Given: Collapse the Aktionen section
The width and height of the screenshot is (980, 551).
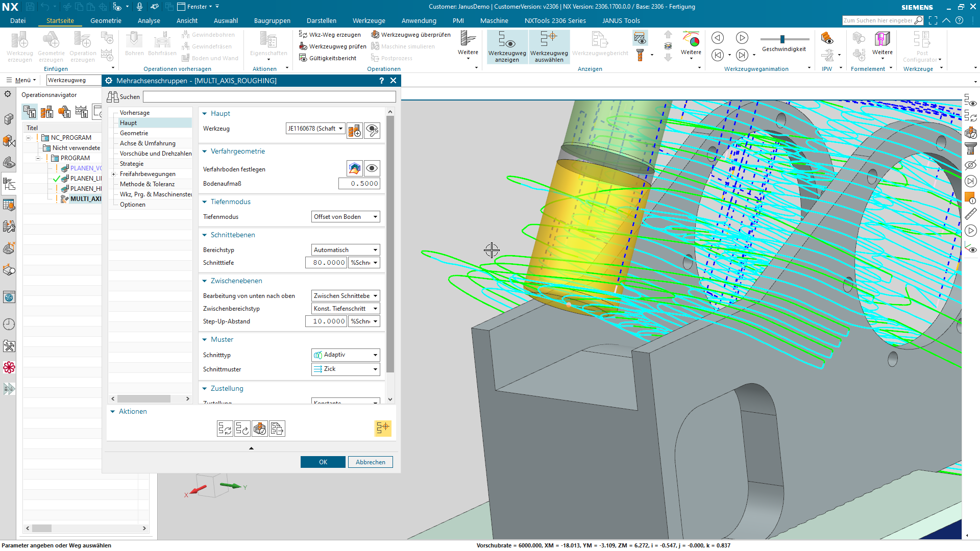Looking at the screenshot, I should pos(113,411).
